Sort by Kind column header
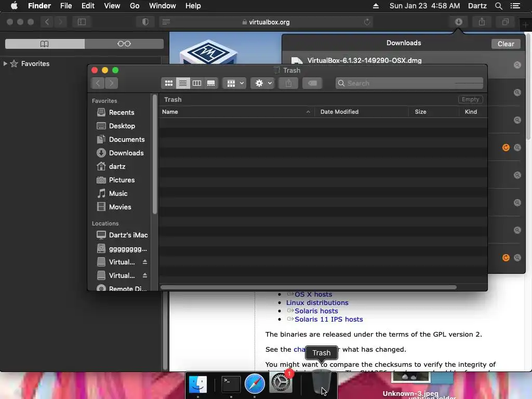Screen dimensions: 532x399 point(473,112)
